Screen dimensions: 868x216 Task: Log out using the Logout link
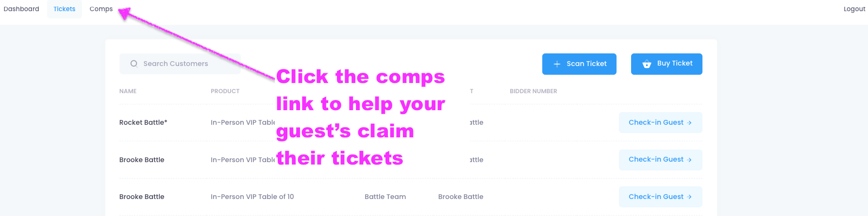point(854,9)
